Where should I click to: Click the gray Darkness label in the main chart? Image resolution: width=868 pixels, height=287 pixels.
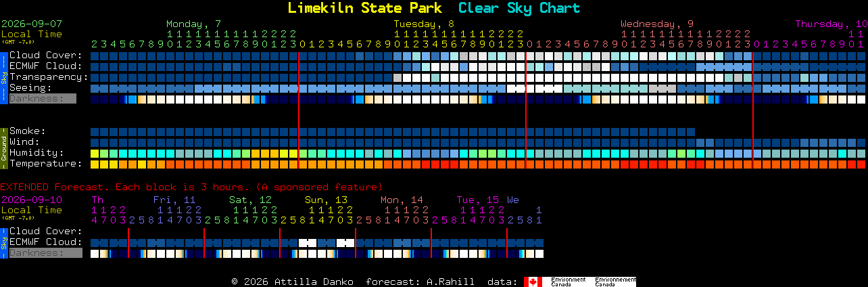tap(43, 99)
